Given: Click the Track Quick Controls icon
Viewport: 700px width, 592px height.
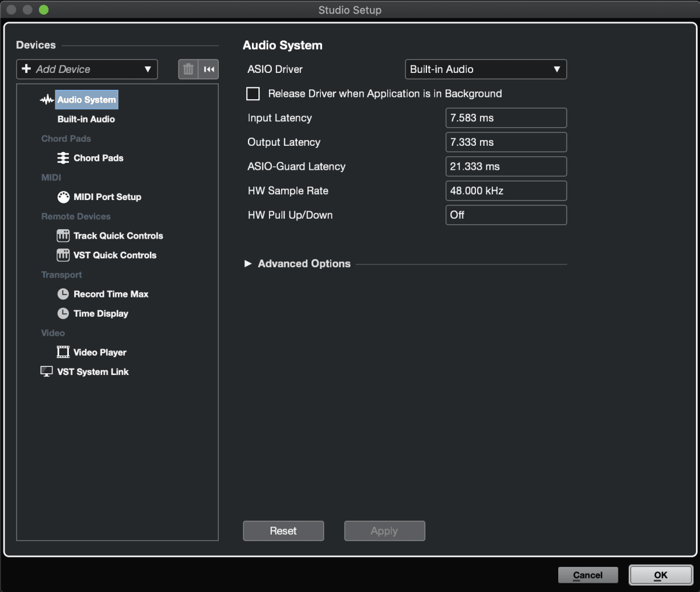Looking at the screenshot, I should click(63, 236).
